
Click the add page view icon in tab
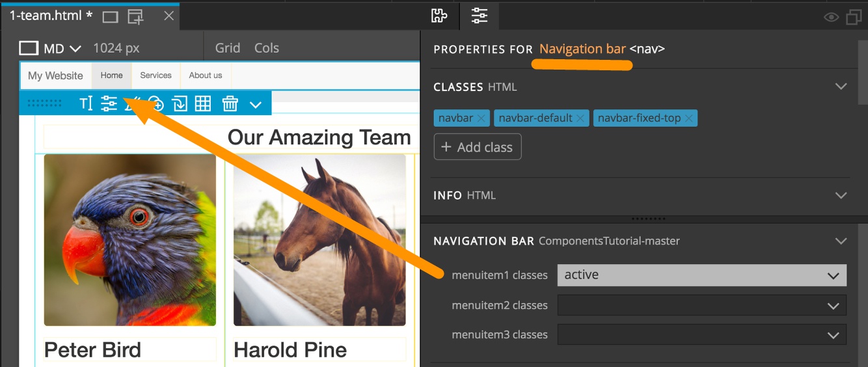pos(135,17)
